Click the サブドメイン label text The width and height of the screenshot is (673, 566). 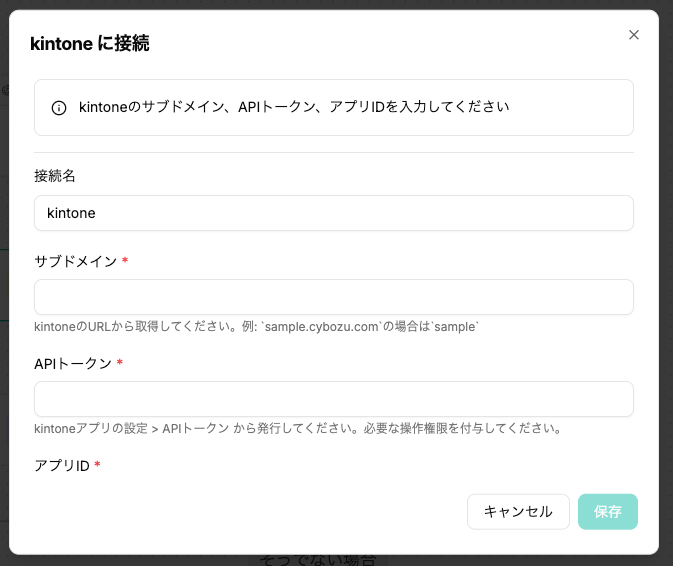click(75, 261)
